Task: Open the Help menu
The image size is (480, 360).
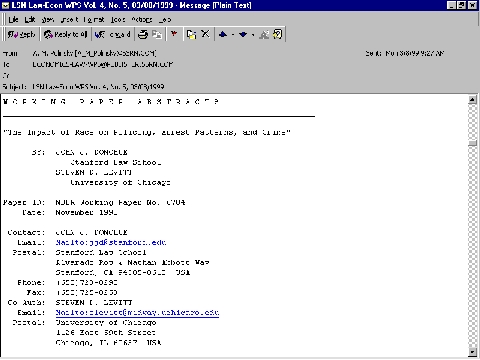Action: click(165, 20)
